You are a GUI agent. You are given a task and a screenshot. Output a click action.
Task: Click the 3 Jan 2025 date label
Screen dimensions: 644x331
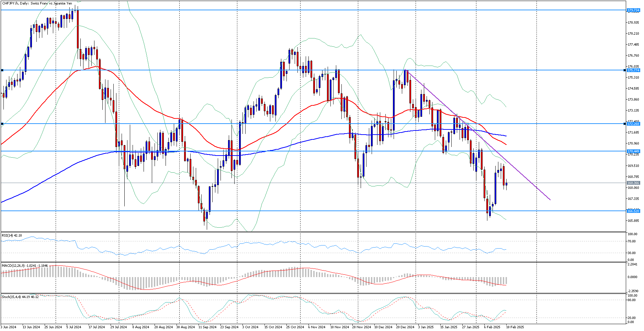(426, 327)
